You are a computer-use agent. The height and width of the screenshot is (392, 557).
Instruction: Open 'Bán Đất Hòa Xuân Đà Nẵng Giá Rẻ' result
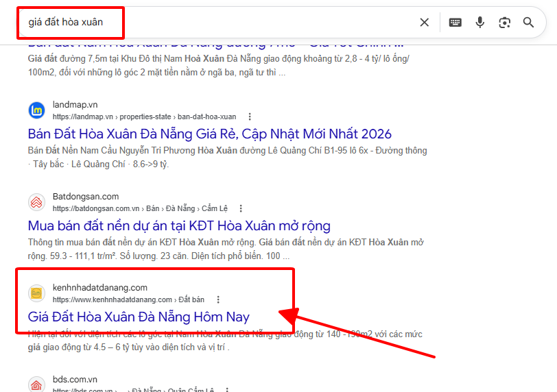point(210,134)
